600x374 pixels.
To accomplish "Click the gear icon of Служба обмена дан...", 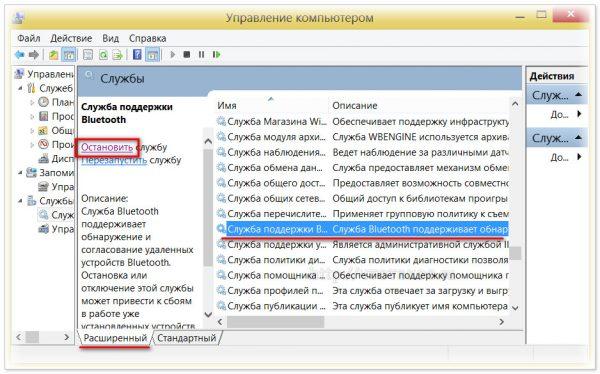I will pyautogui.click(x=222, y=167).
